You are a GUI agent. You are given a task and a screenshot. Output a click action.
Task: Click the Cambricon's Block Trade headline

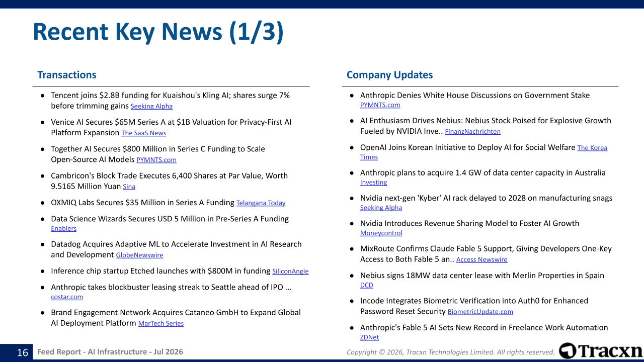click(x=170, y=181)
